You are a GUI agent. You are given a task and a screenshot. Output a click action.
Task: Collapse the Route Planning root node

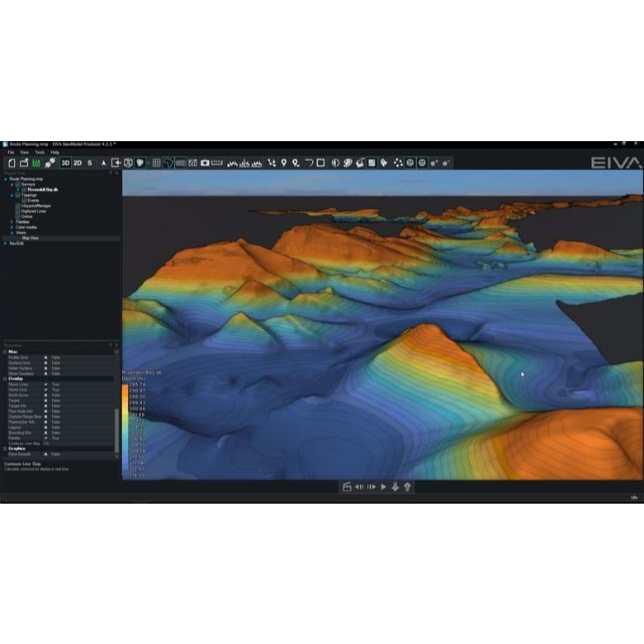coord(5,179)
